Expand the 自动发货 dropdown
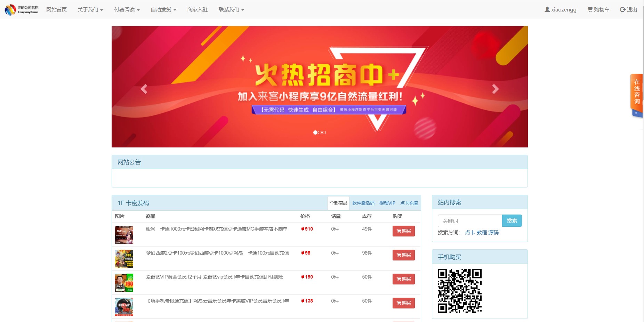The width and height of the screenshot is (644, 322). coord(163,9)
